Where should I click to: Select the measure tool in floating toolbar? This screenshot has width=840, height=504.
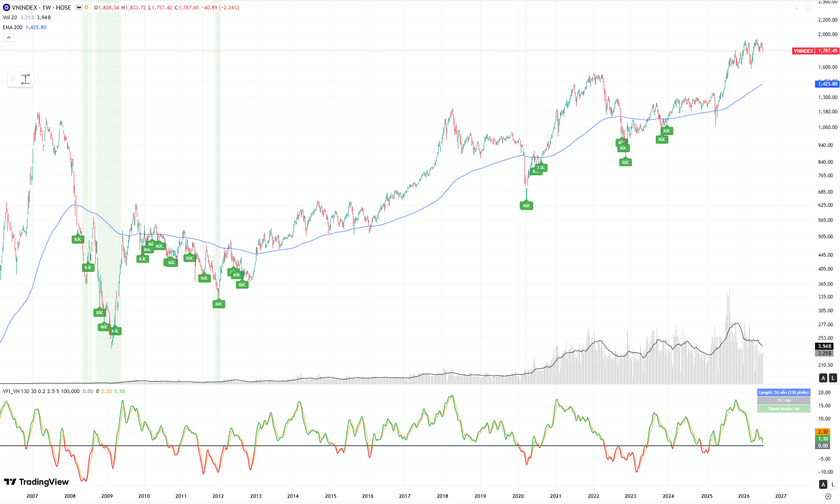click(25, 79)
